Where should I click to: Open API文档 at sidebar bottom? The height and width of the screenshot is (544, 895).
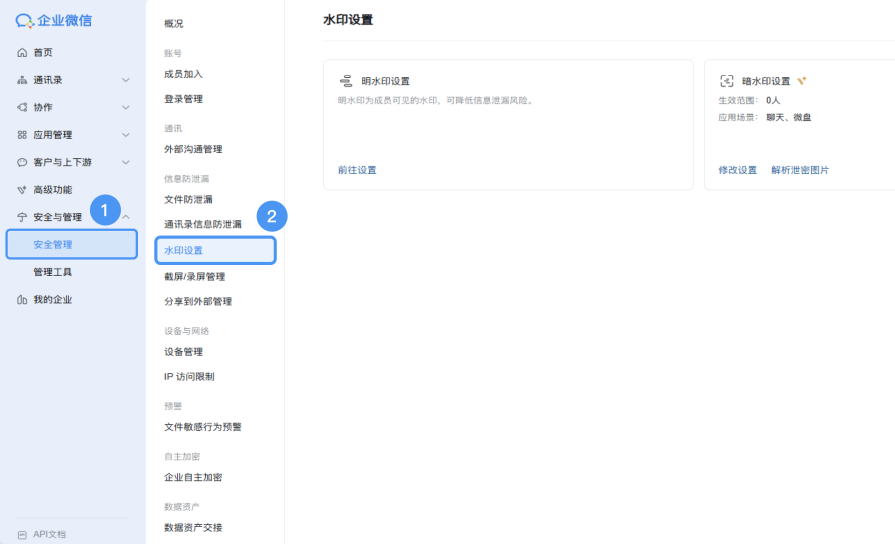tap(48, 534)
